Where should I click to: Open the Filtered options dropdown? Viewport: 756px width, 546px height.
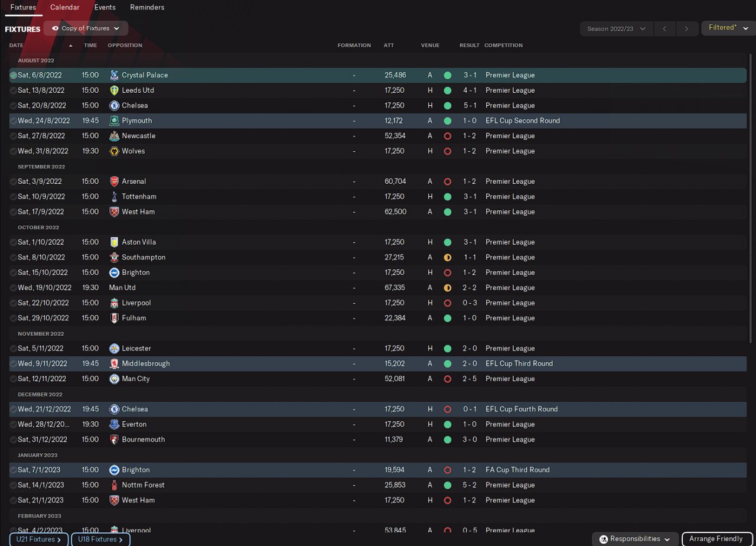tap(728, 28)
